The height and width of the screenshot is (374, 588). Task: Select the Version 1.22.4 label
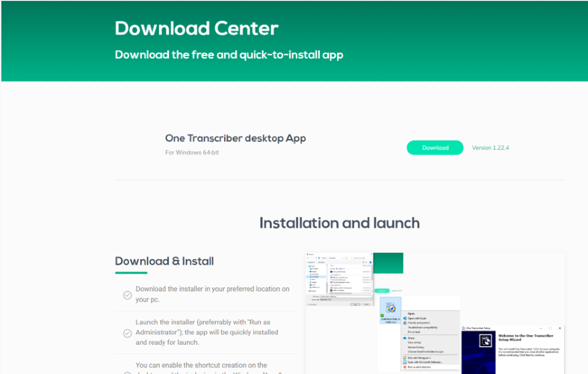(x=490, y=147)
